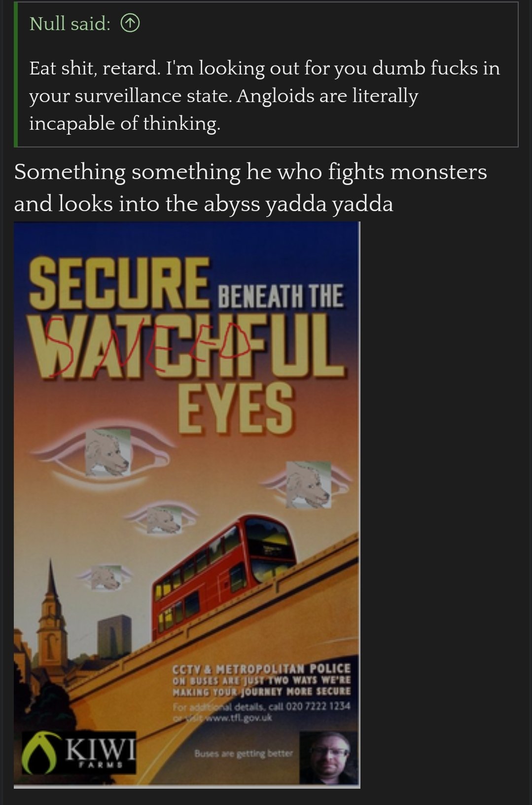Click the up-arrow icon beside Null said
This screenshot has height=805, width=532.
click(x=130, y=24)
